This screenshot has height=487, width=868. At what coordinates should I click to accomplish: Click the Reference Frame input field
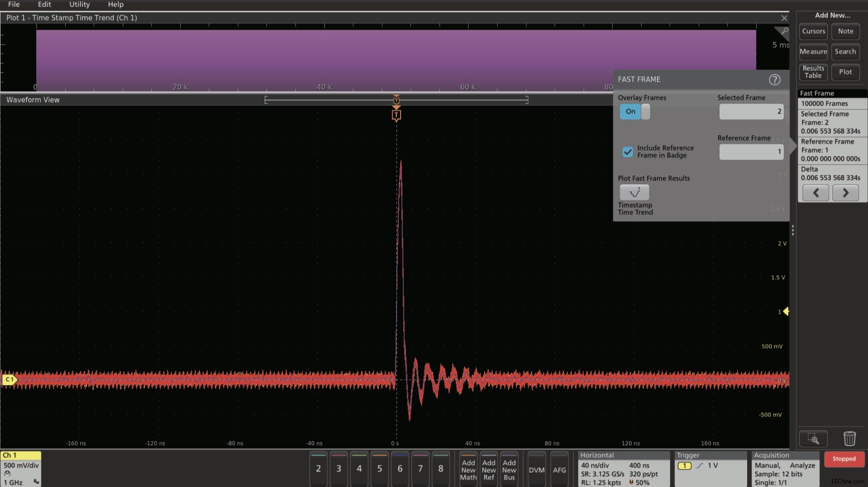coord(751,152)
